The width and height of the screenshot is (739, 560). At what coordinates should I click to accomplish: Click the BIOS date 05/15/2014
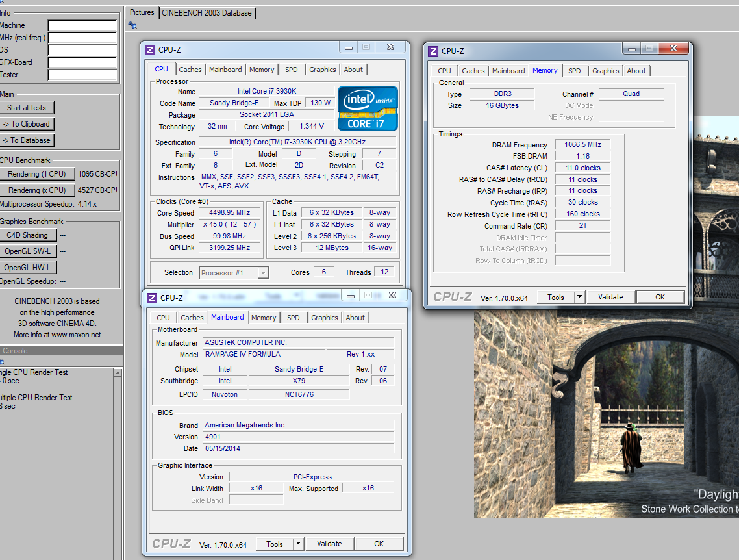click(299, 448)
